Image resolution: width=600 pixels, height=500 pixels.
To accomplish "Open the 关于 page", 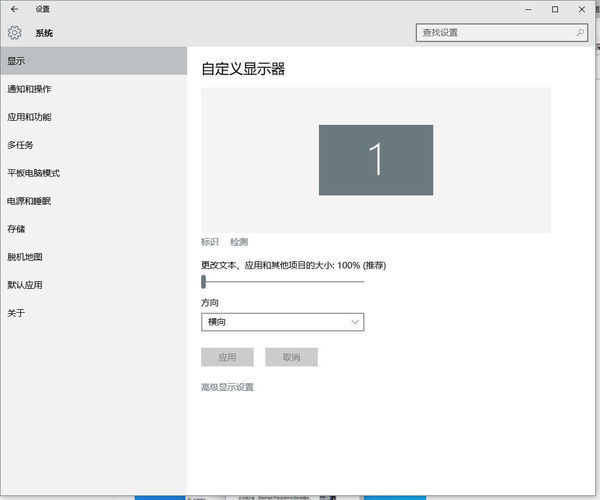I will (16, 313).
